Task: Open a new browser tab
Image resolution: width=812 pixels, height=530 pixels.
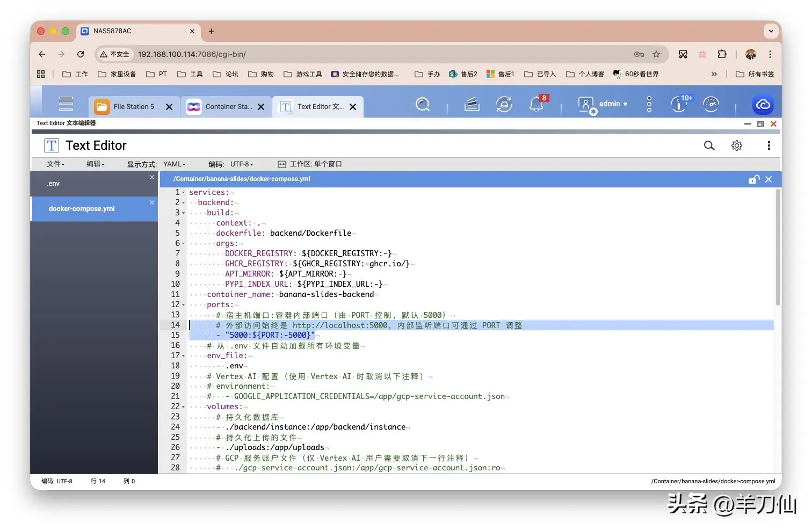Action: coord(212,31)
